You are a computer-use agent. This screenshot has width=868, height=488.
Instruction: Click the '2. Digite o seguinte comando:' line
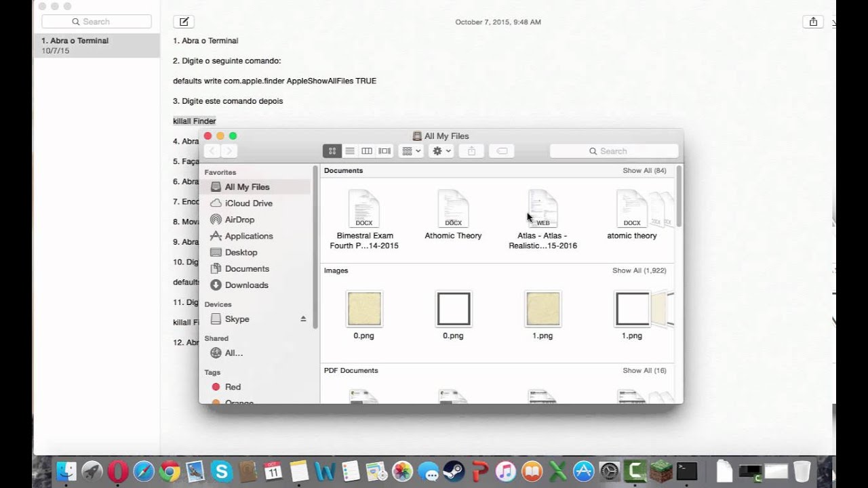click(226, 61)
